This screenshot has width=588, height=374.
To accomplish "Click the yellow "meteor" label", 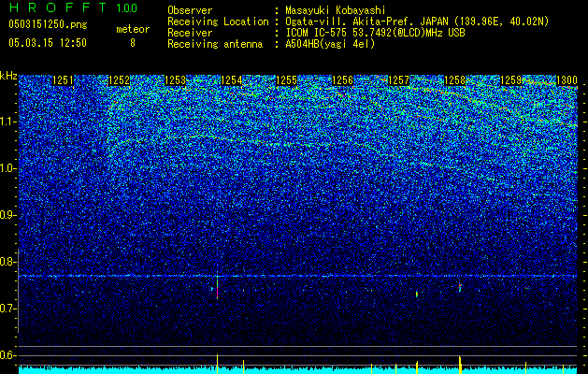I will 133,29.
